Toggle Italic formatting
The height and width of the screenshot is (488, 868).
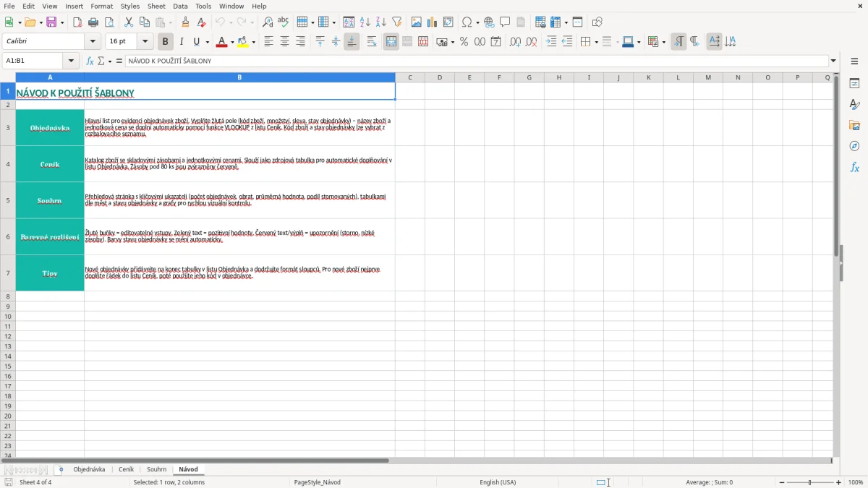point(181,42)
